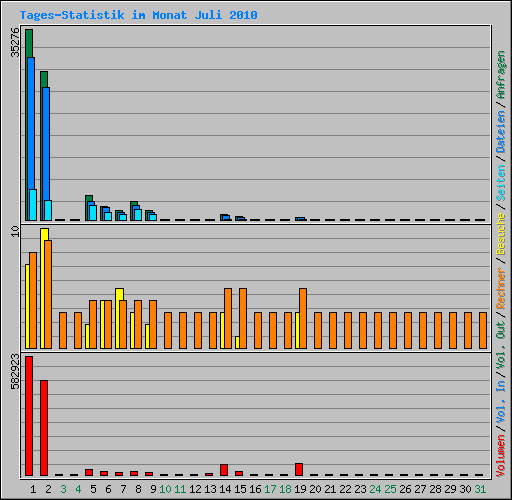Click the 'Volumen' legend label
Viewport: 512px width, 500px height.
pyautogui.click(x=501, y=456)
